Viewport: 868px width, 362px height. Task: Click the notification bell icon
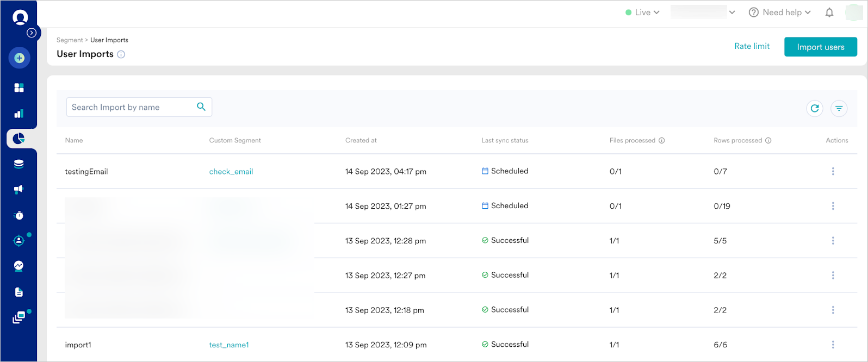coord(829,13)
